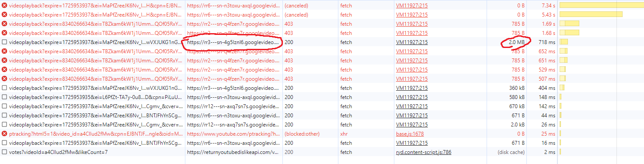Select the votes?videoId=a4CIlud2fMw request name
The width and height of the screenshot is (644, 164).
[x=58, y=152]
